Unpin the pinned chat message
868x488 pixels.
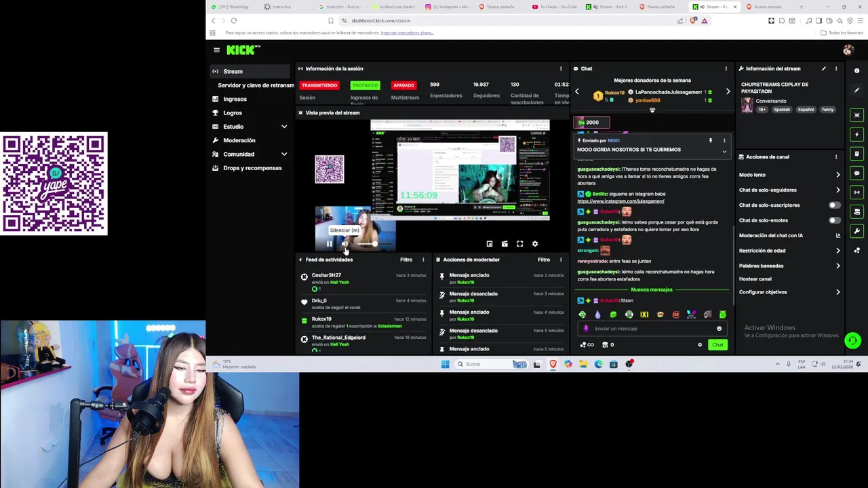click(x=710, y=141)
